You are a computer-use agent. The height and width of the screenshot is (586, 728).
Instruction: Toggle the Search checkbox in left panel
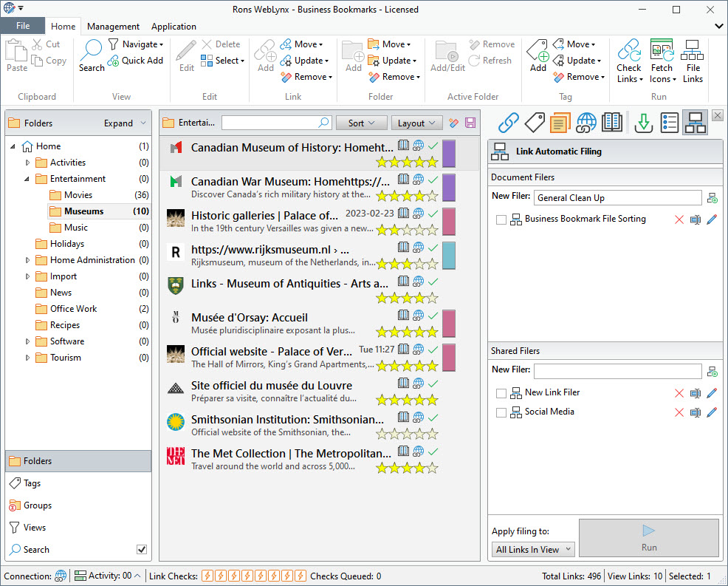(142, 549)
